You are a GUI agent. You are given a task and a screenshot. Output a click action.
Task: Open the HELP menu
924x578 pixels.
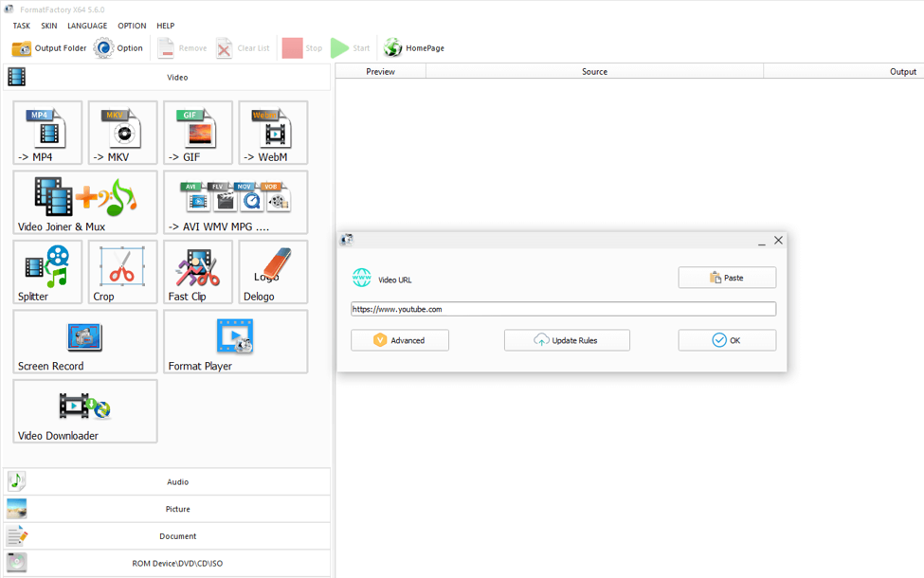click(x=166, y=26)
